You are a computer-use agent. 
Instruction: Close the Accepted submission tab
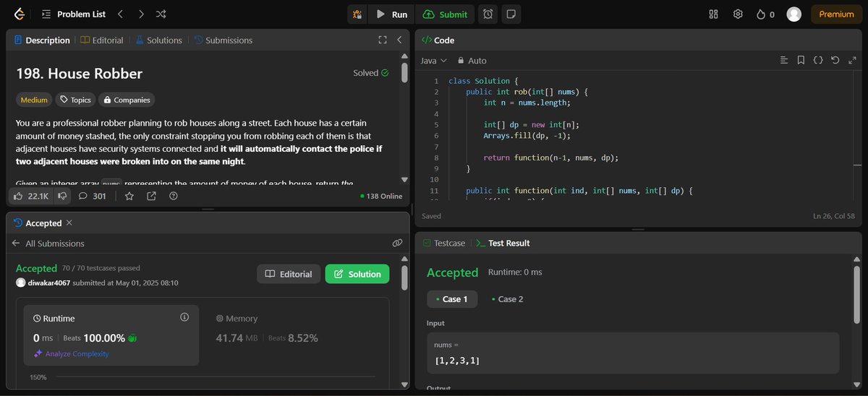click(x=69, y=223)
